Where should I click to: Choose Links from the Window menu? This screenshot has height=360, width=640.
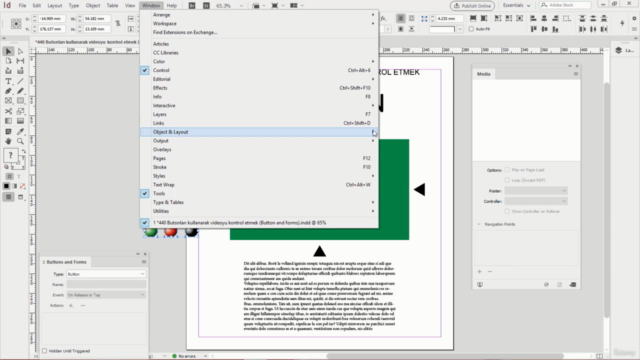tap(259, 123)
